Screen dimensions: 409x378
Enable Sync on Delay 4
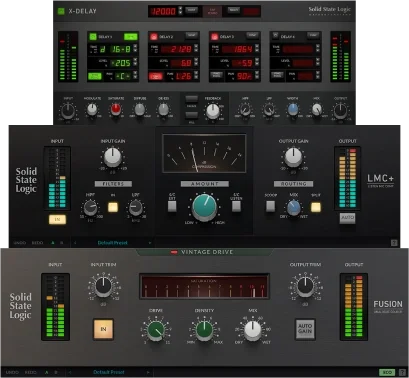coord(313,35)
